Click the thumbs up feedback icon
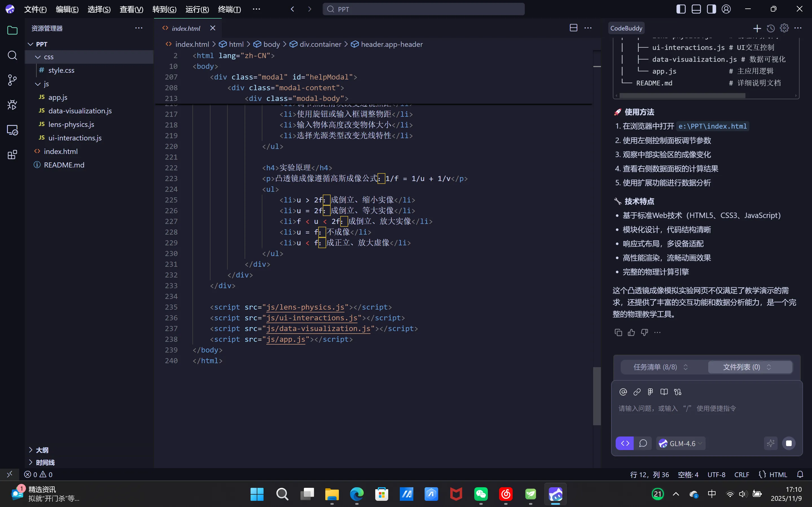Screen dimensions: 812x507 (631, 332)
